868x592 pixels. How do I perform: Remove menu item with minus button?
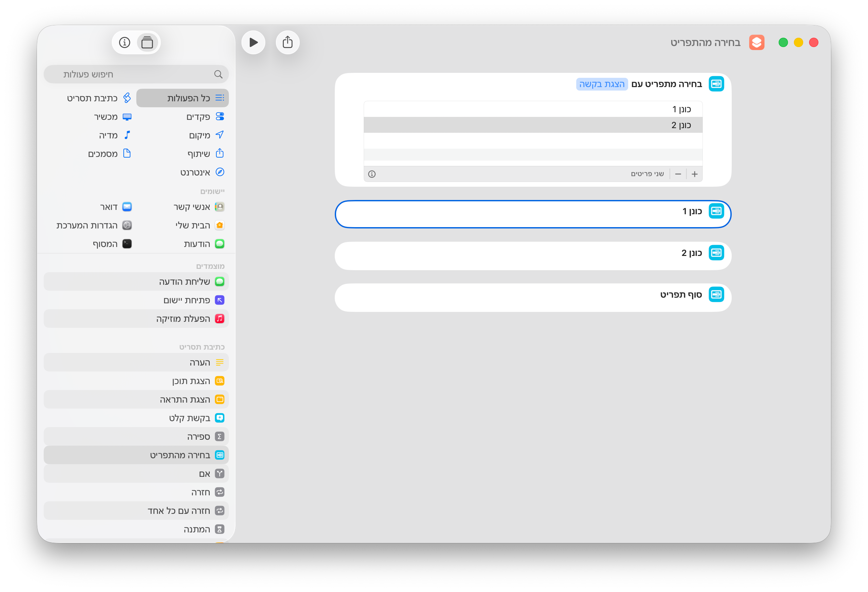[678, 174]
